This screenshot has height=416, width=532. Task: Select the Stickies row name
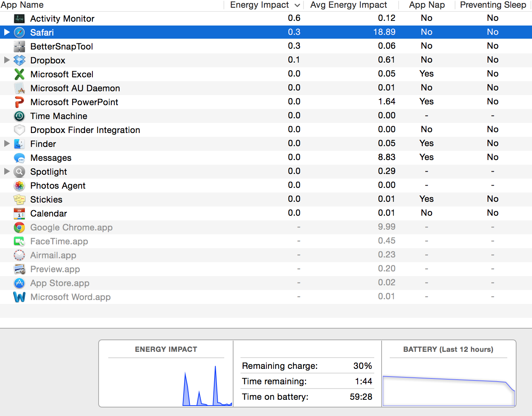(x=46, y=199)
